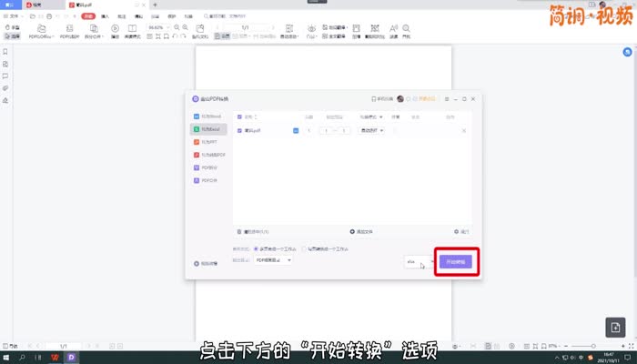Uncheck the PDF file row checkbox
The image size is (637, 364).
239,131
